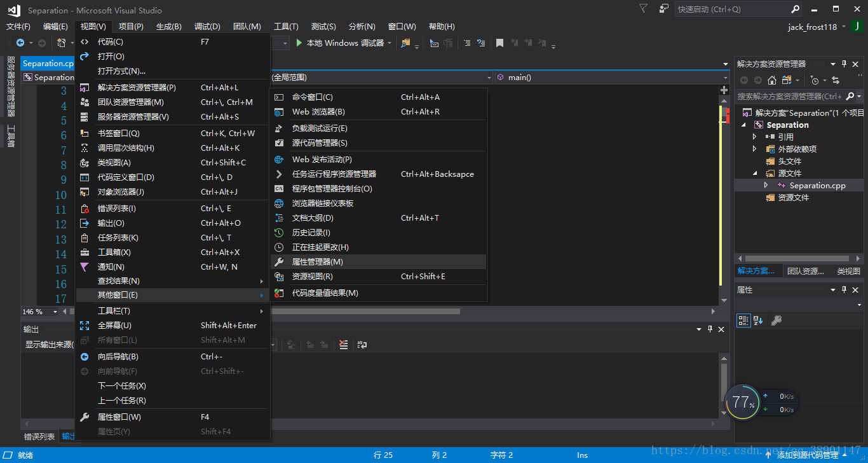Choose 工具箱(X) from the View menu
This screenshot has height=463, width=868.
coord(173,252)
